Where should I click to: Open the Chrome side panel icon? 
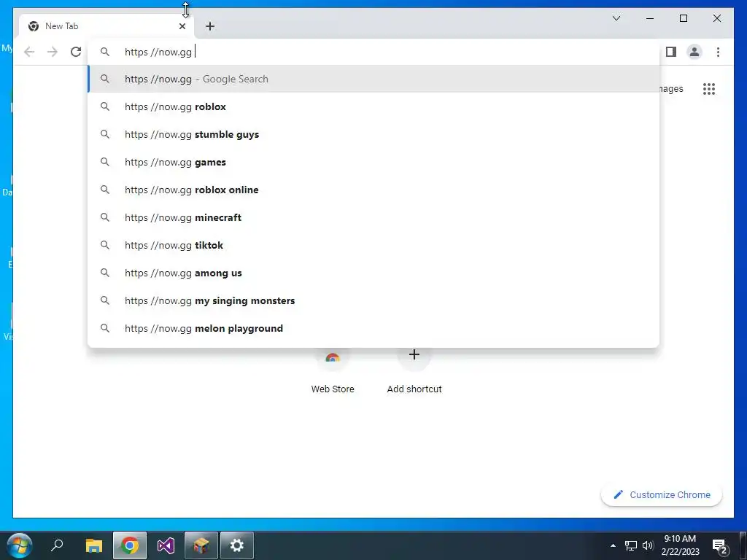[x=671, y=52]
